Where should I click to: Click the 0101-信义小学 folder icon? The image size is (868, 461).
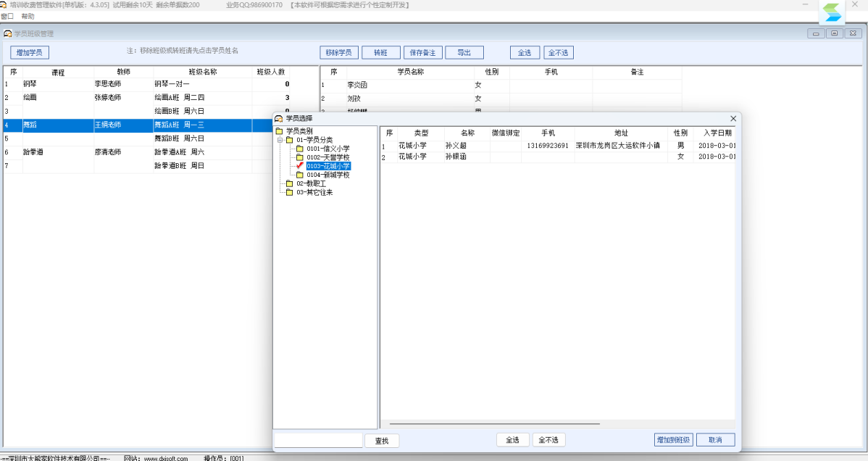(x=299, y=149)
